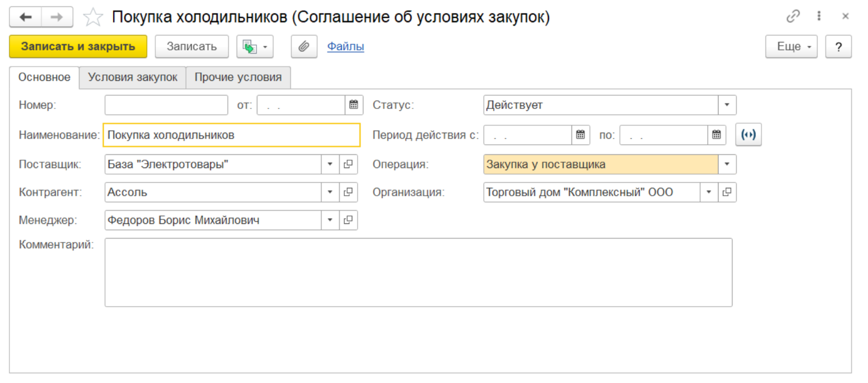Expand the Контрагент dropdown list

pyautogui.click(x=330, y=192)
